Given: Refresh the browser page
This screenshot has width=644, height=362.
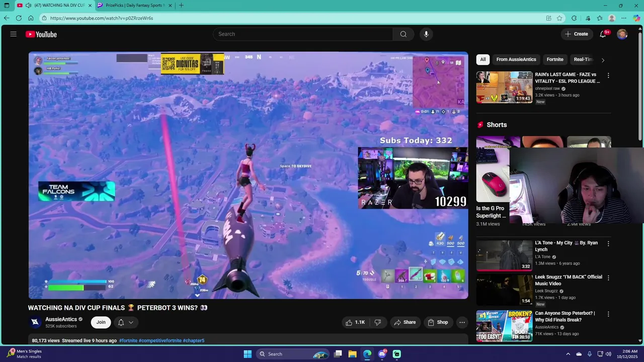Looking at the screenshot, I should (19, 18).
